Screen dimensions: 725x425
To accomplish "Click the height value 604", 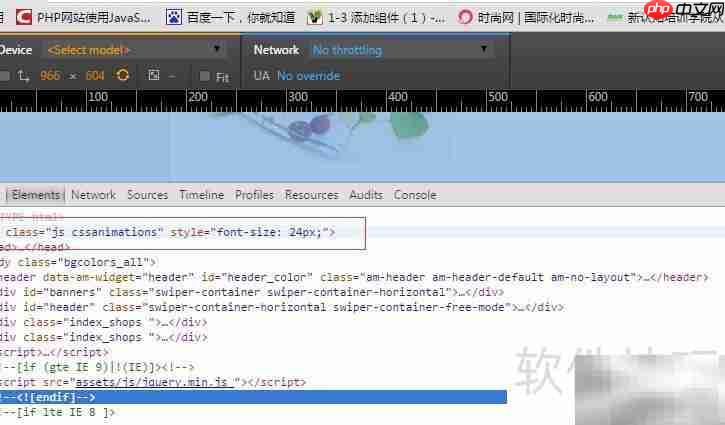I will coord(95,75).
